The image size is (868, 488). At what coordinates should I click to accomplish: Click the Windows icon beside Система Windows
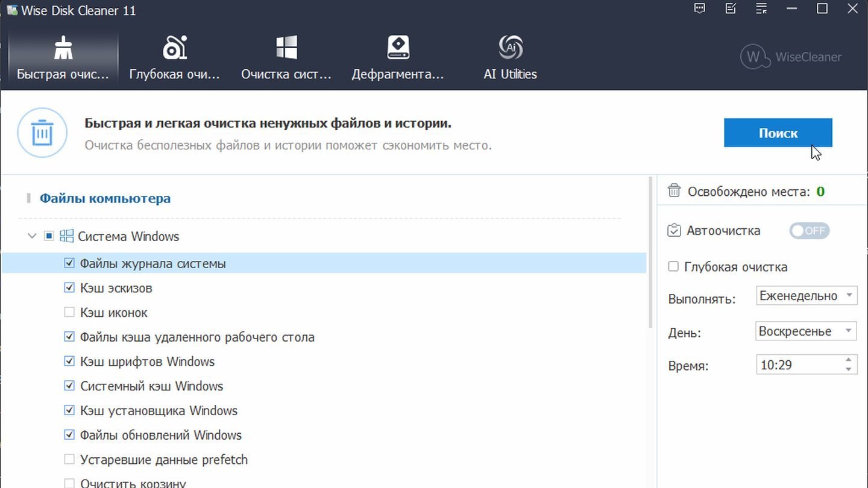(66, 236)
